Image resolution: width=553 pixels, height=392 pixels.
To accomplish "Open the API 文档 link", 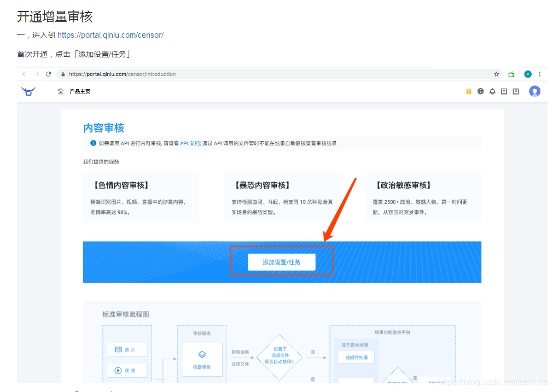I will tap(190, 143).
